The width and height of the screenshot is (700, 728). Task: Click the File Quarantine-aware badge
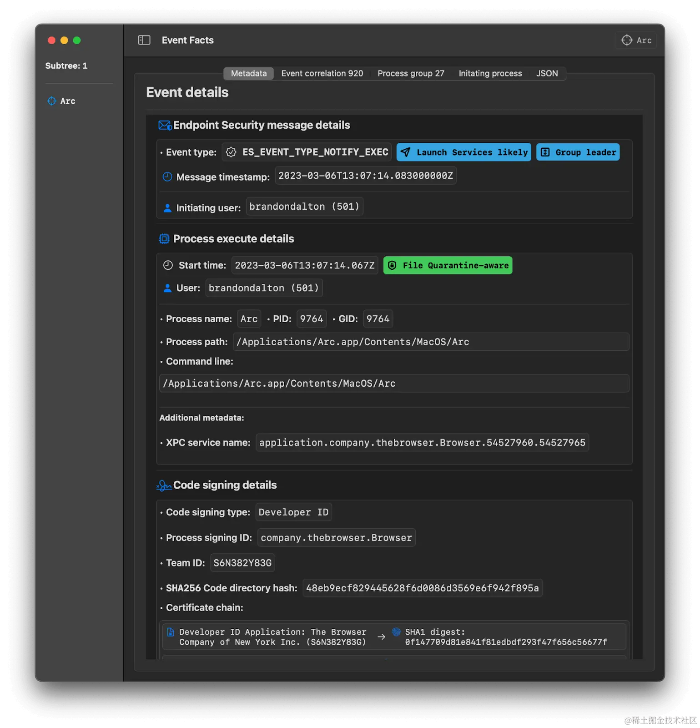click(x=448, y=265)
